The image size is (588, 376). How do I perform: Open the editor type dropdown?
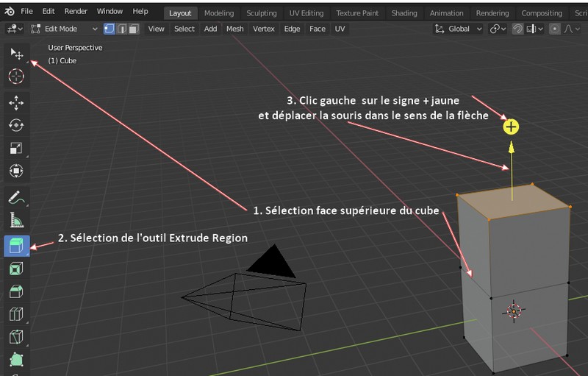[15, 29]
